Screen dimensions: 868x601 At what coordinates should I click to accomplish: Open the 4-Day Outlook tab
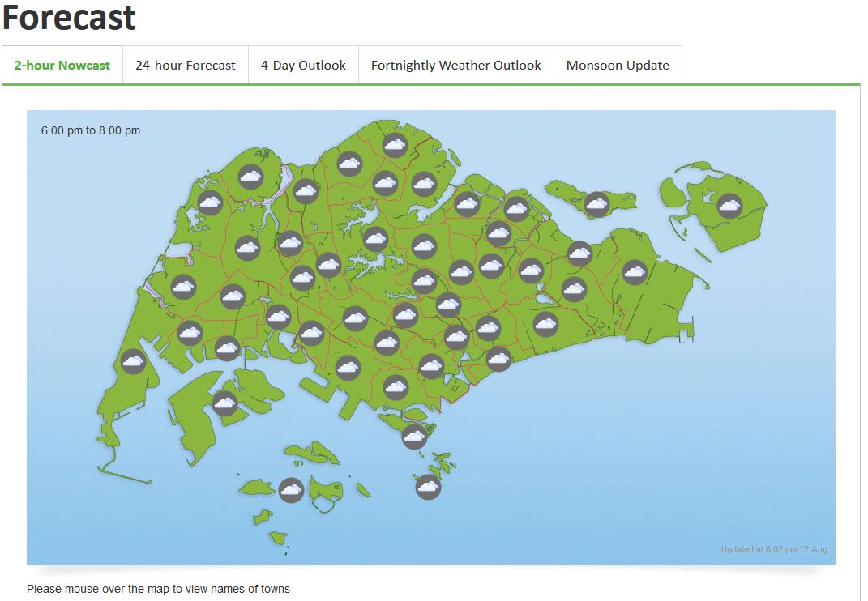point(303,66)
